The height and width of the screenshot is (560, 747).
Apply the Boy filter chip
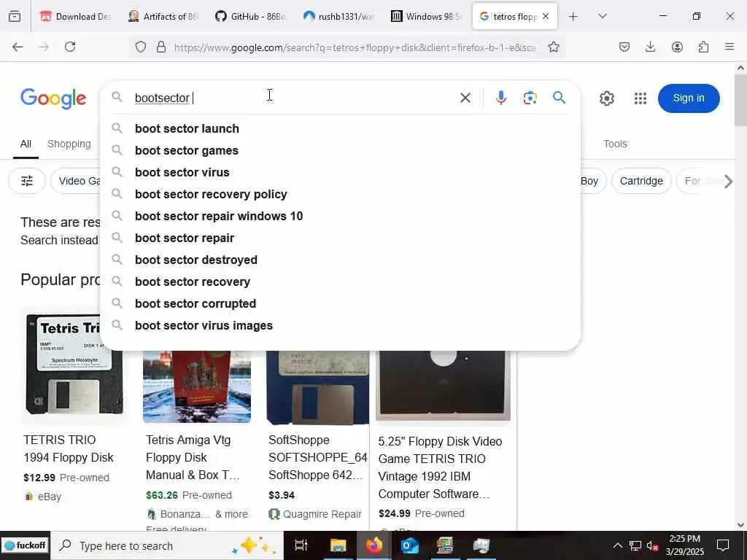(x=591, y=181)
